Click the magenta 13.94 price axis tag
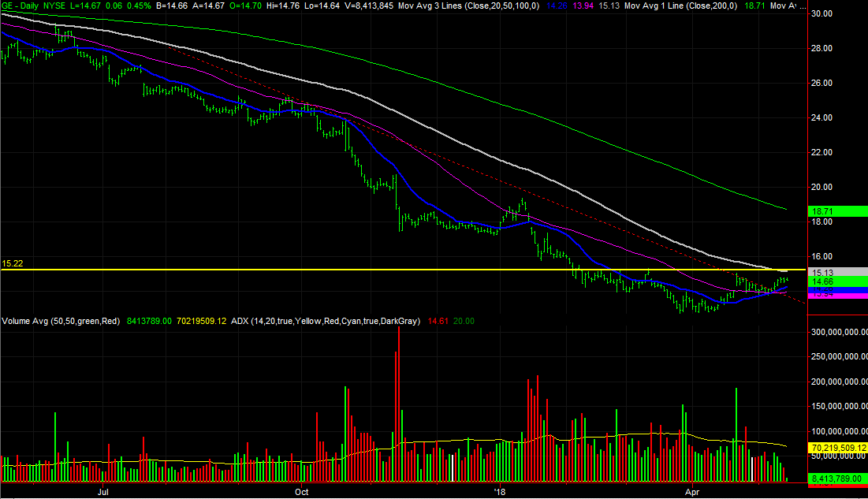This screenshot has width=868, height=499. click(x=837, y=295)
